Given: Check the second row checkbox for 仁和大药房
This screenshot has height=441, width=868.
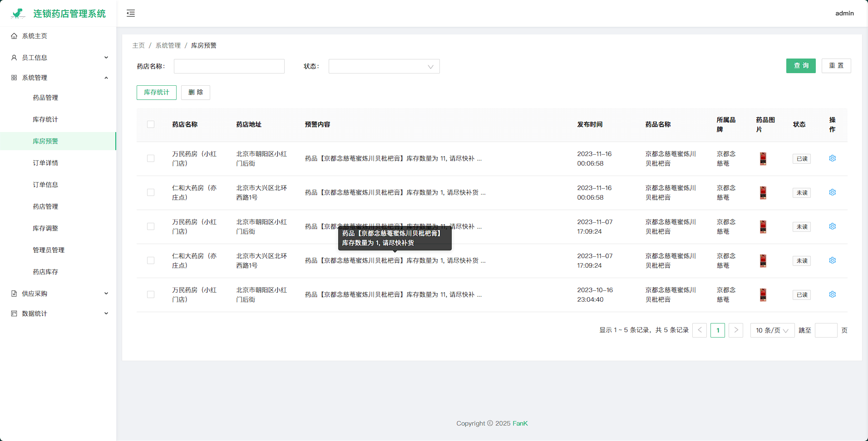Looking at the screenshot, I should click(151, 192).
